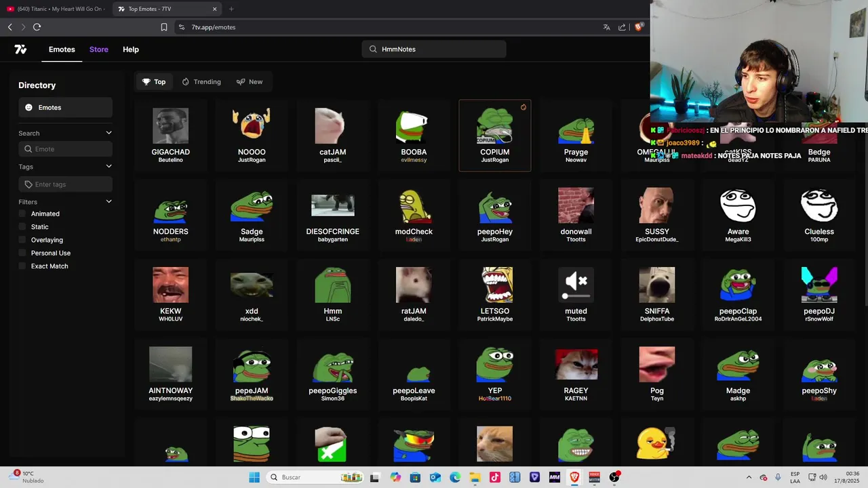Select the catJAM emote
The height and width of the screenshot is (488, 868).
(x=333, y=136)
